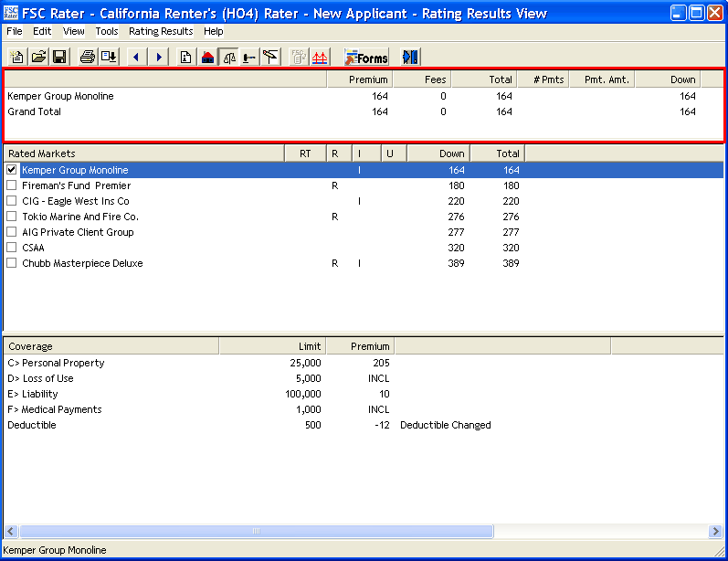Select the balance scales rating results icon
The height and width of the screenshot is (561, 728).
click(229, 58)
